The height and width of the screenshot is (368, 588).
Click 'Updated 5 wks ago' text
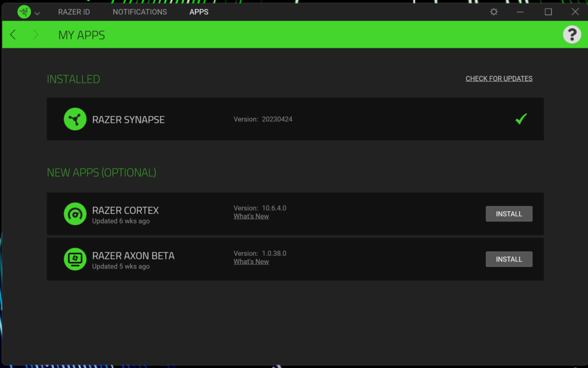click(x=121, y=267)
